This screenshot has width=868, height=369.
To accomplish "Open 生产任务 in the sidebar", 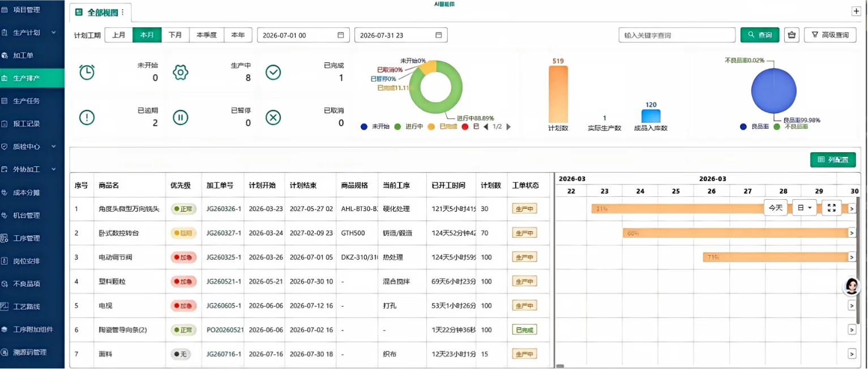I will click(x=32, y=101).
